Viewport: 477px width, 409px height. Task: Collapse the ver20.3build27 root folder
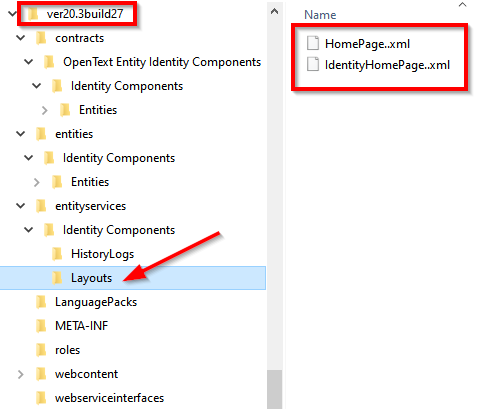(x=12, y=14)
